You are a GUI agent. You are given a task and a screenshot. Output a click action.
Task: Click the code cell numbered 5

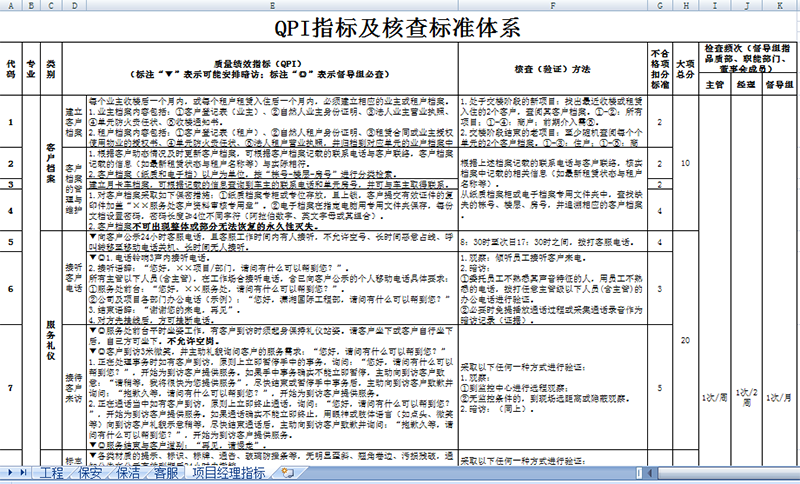click(11, 242)
